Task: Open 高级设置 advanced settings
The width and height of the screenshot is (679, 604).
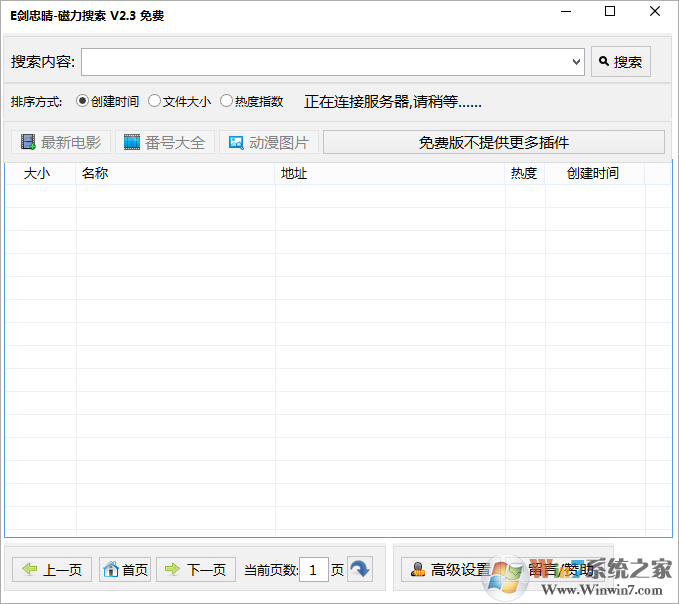Action: point(450,570)
